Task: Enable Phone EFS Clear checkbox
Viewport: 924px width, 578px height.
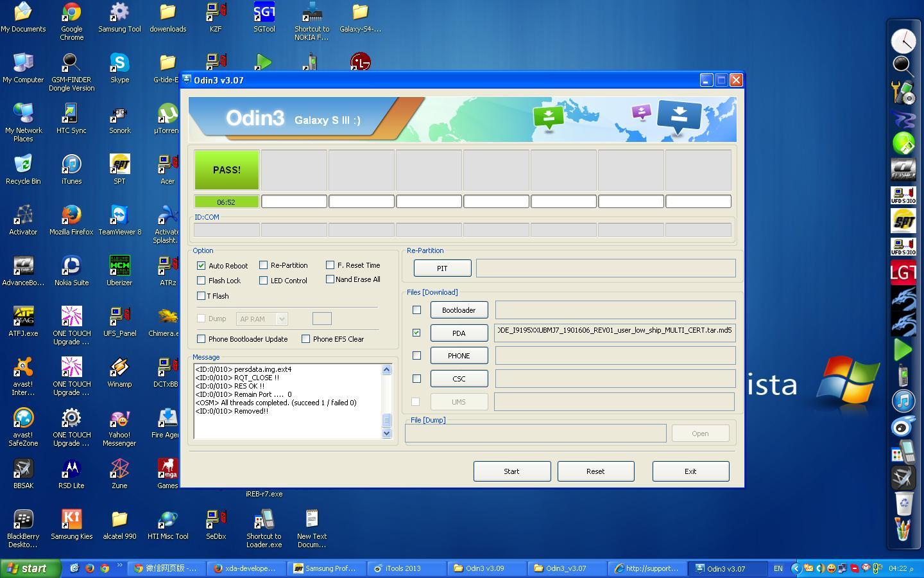Action: click(x=305, y=338)
